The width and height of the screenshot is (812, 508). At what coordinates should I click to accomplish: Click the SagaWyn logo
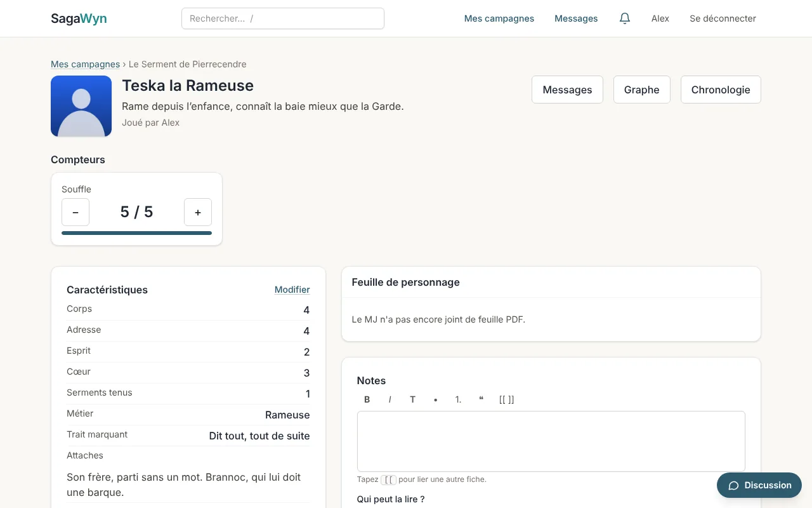[x=79, y=18]
